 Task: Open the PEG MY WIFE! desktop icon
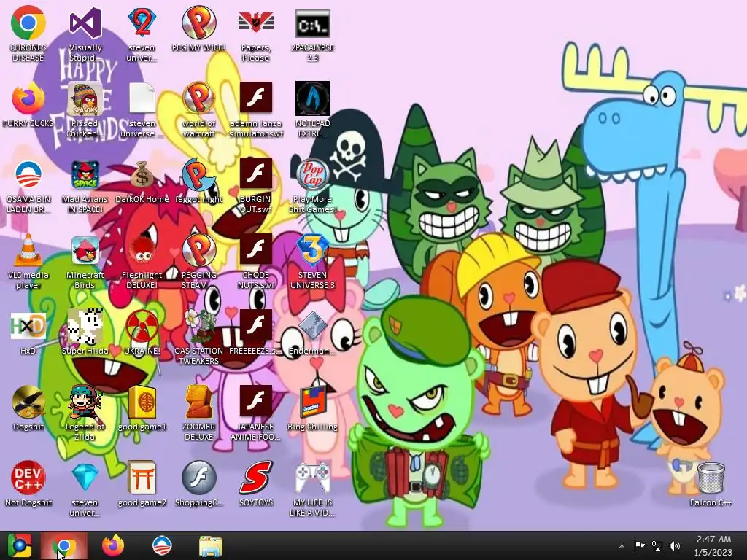(198, 24)
